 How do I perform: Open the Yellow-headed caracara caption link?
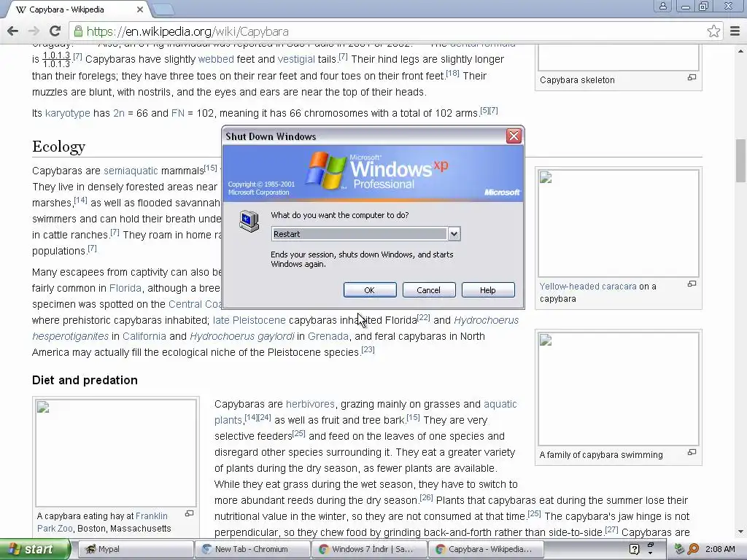[588, 286]
